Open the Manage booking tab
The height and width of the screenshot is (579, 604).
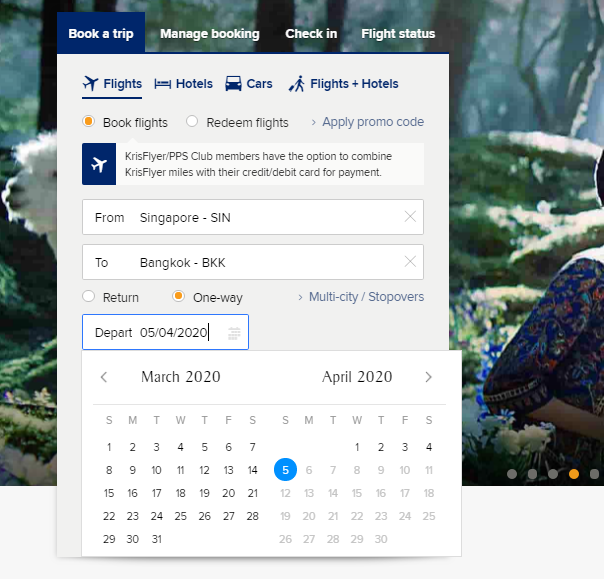(210, 34)
